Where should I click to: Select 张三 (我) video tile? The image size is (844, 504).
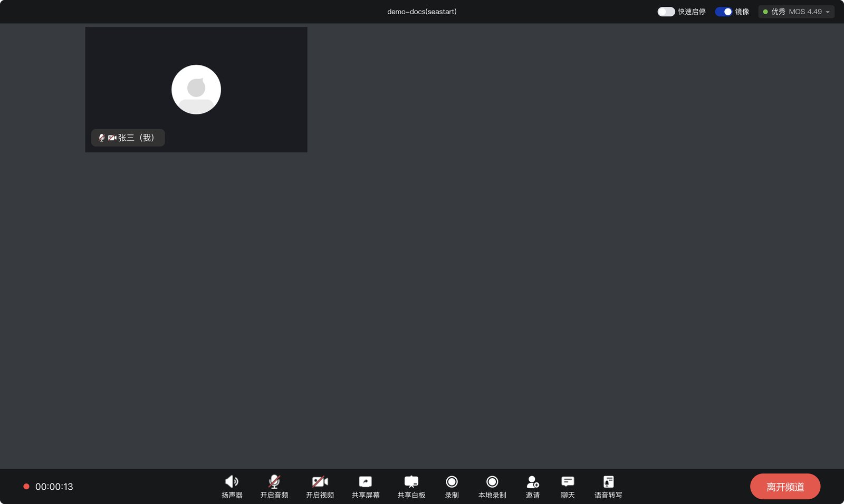click(196, 90)
